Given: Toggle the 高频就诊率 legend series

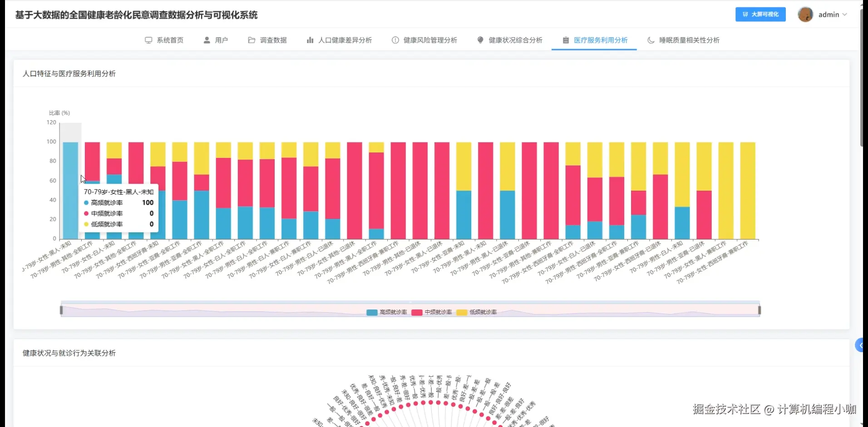Looking at the screenshot, I should coord(387,312).
